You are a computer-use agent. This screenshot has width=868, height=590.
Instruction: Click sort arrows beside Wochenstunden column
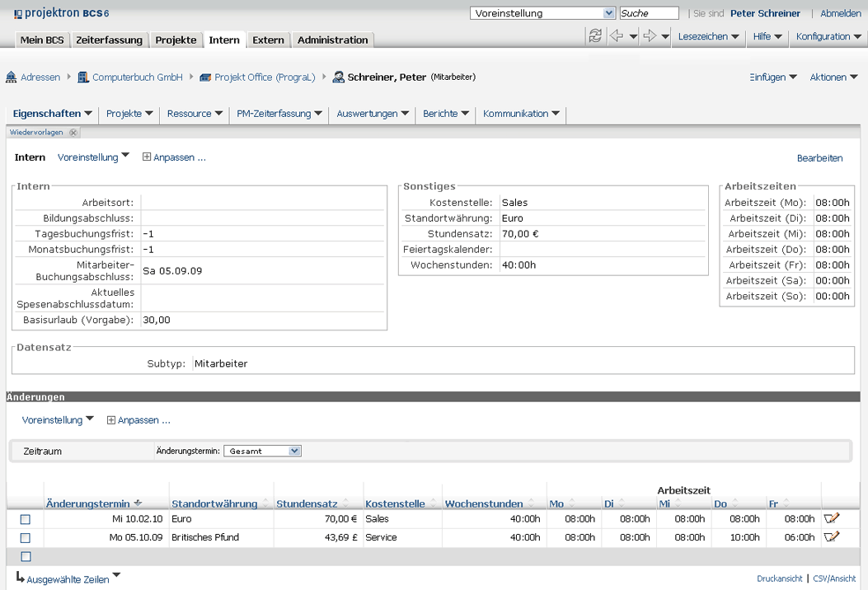pos(531,503)
